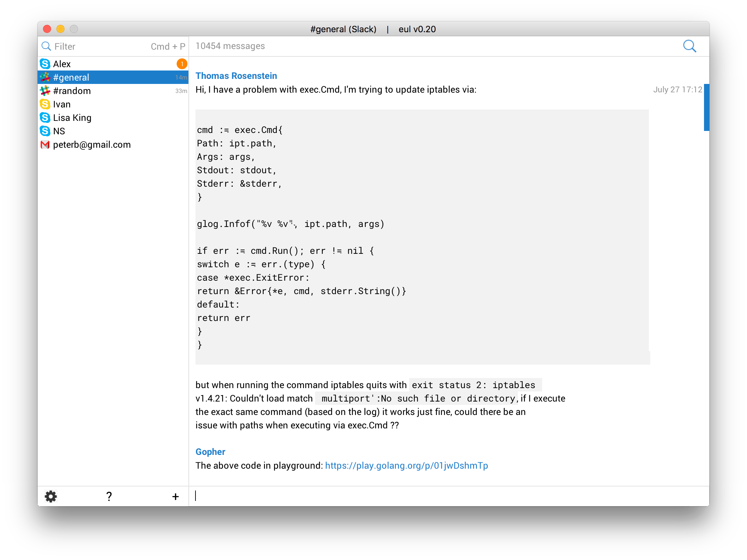
Task: Open help with the question mark
Action: click(x=109, y=496)
